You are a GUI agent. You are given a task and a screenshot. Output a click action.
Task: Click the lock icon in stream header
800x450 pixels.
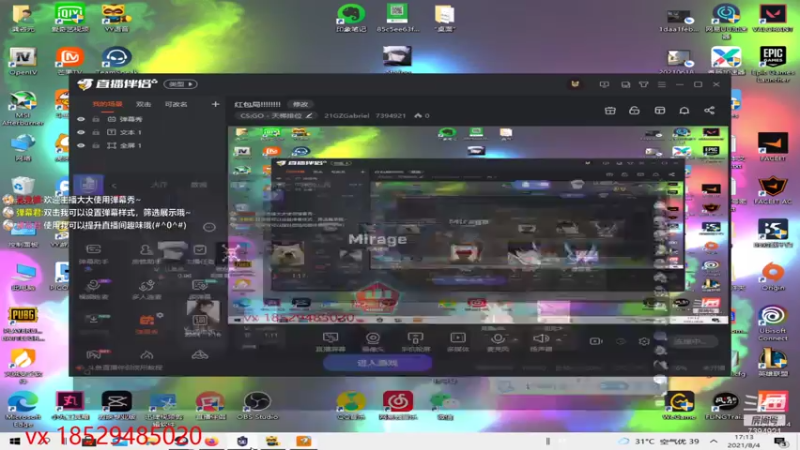(634, 110)
